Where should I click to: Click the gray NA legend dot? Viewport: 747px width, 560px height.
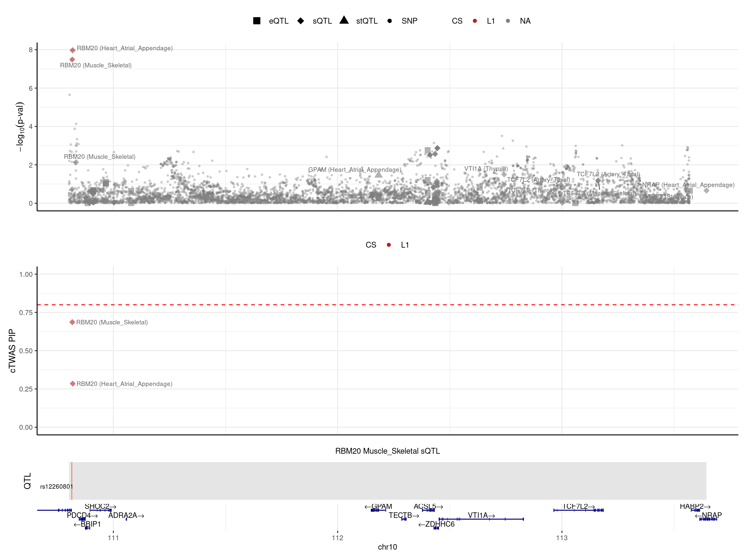pos(508,21)
